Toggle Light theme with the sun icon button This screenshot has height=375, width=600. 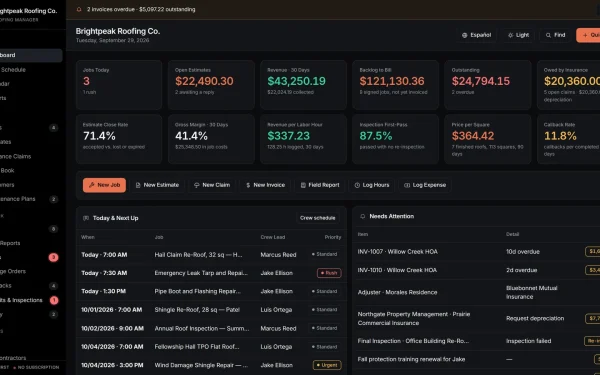click(x=518, y=35)
